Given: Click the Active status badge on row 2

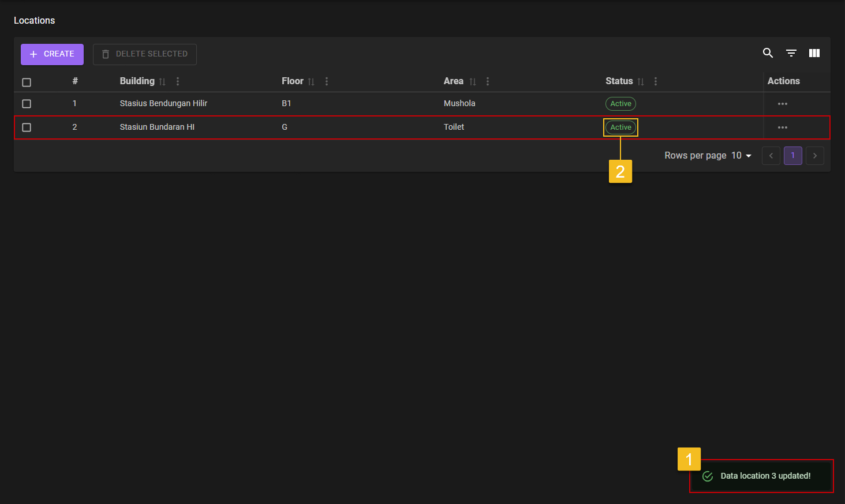Looking at the screenshot, I should click(x=620, y=127).
